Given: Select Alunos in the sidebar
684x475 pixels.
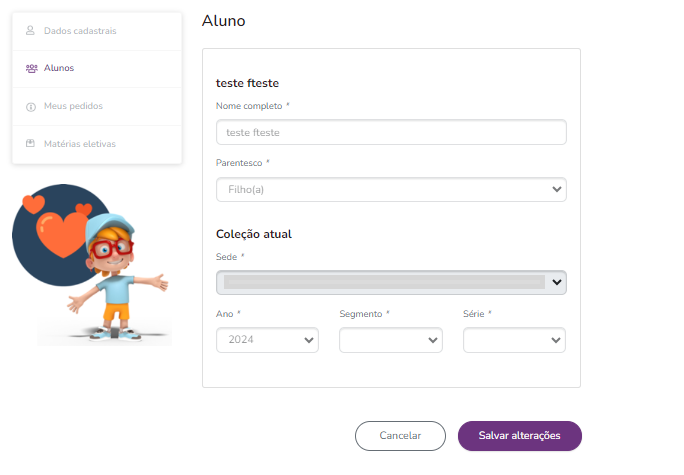Looking at the screenshot, I should tap(97, 68).
